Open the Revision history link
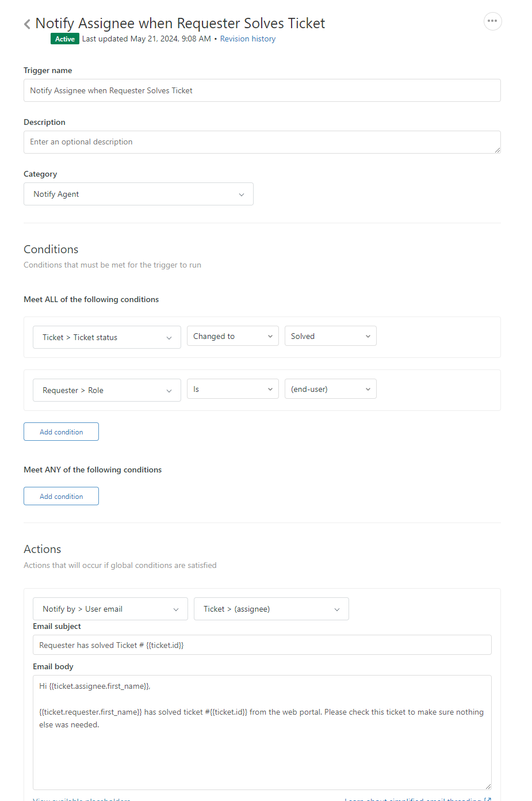Screen dimensions: 532x801 (247, 39)
